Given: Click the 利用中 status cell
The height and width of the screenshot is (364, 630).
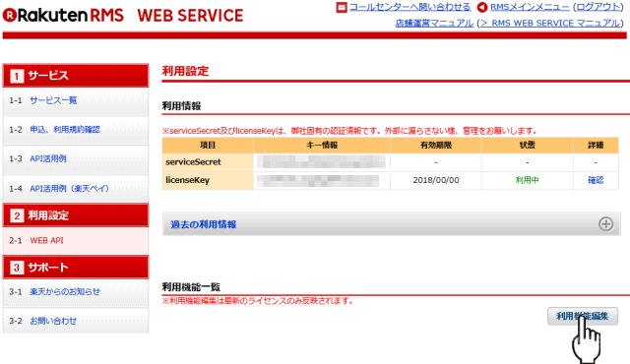Looking at the screenshot, I should [x=528, y=180].
